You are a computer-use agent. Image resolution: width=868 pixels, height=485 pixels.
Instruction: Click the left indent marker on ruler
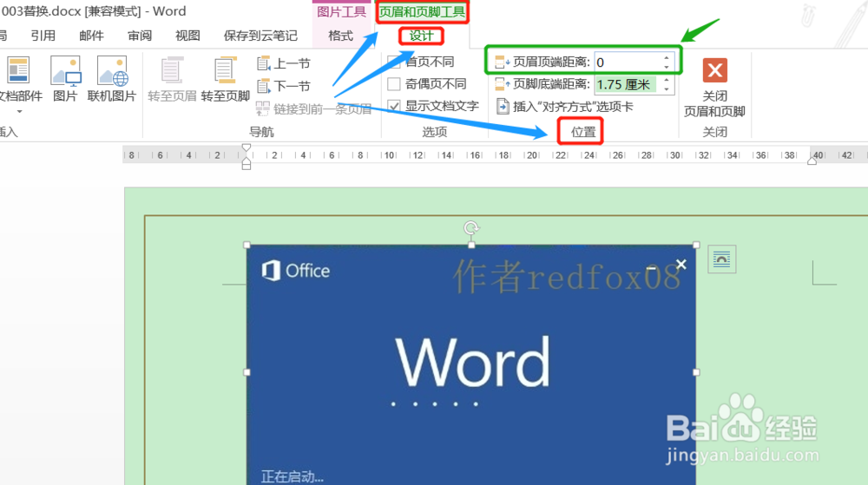point(247,164)
